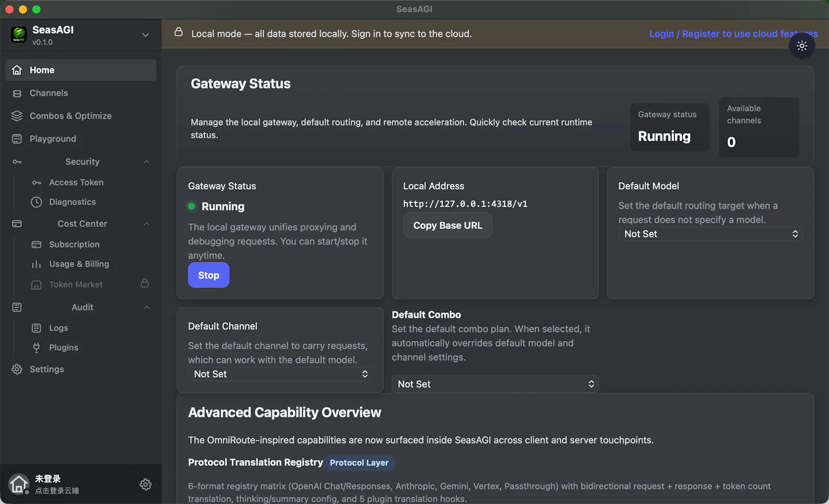Click the local address http://127.0.0.1:4318/v1 text
The height and width of the screenshot is (504, 829).
coord(465,204)
